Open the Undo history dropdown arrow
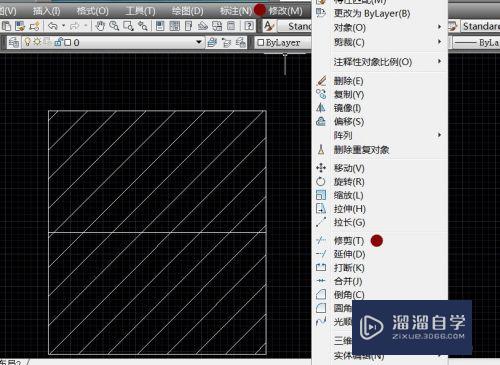 point(63,26)
